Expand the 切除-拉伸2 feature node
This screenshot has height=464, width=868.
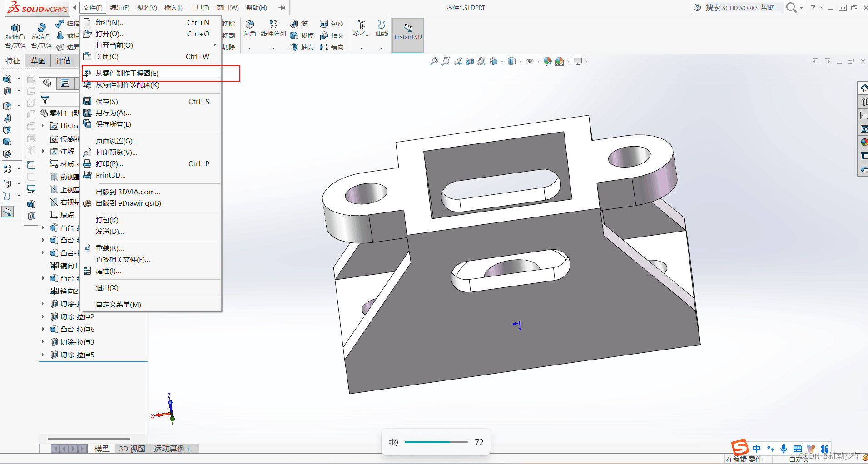click(x=43, y=316)
